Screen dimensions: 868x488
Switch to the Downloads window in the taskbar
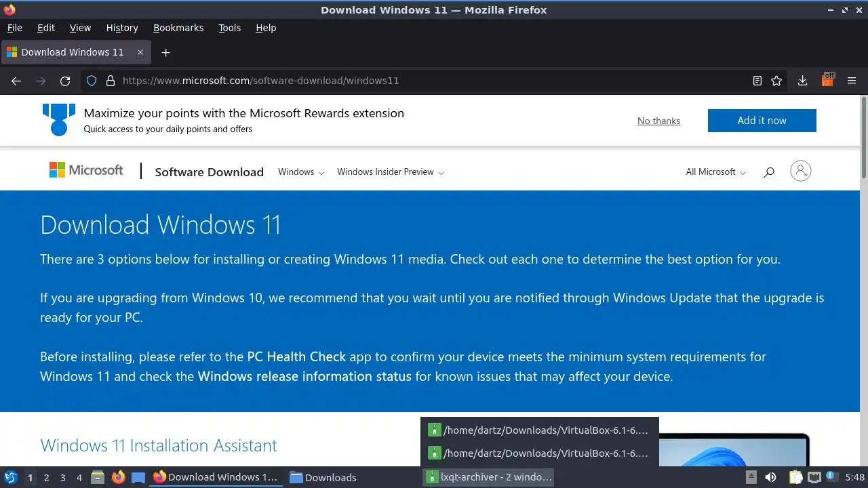[x=323, y=477]
